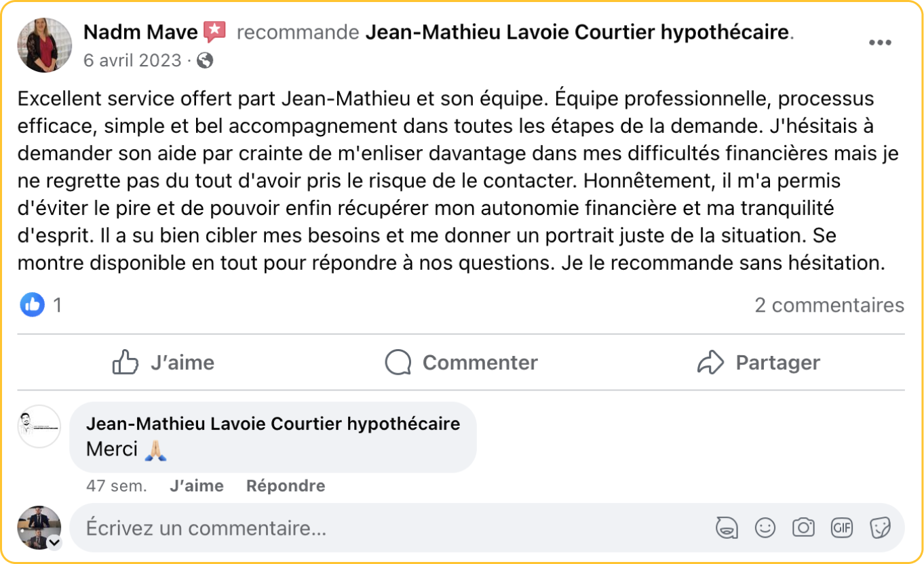Screen dimensions: 924x564
Task: Click the globe public visibility icon
Action: pyautogui.click(x=205, y=61)
